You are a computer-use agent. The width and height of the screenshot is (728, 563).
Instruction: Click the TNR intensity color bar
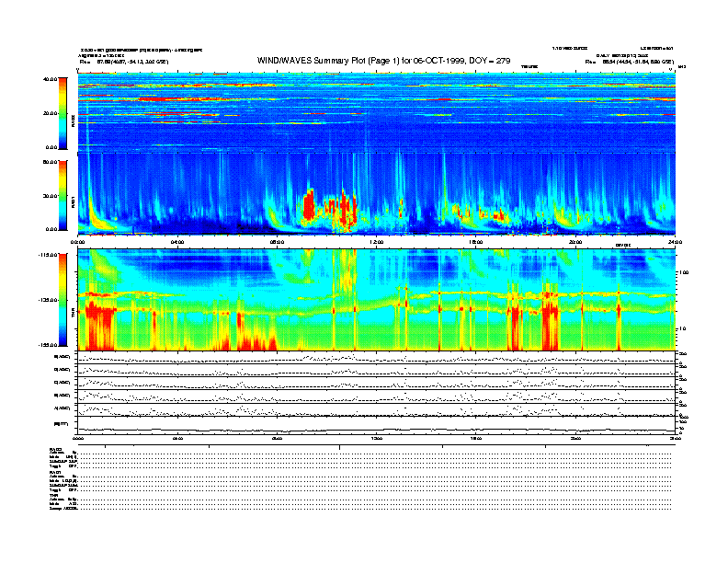[x=63, y=300]
